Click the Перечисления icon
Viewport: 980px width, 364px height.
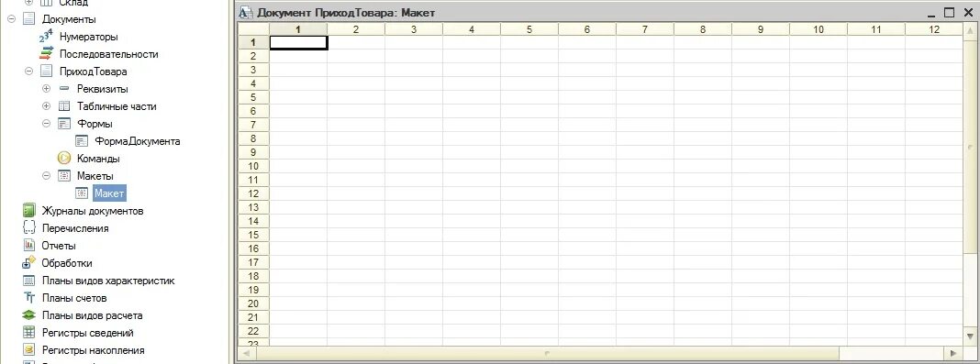click(x=28, y=228)
